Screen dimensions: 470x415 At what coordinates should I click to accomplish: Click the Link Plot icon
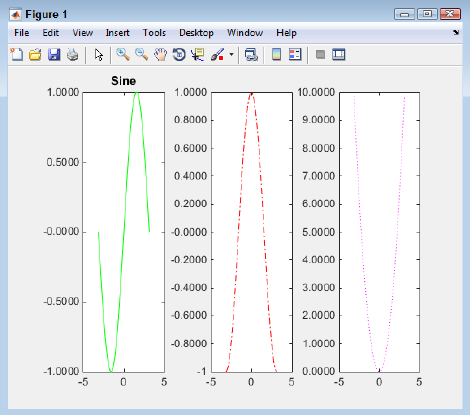[251, 55]
